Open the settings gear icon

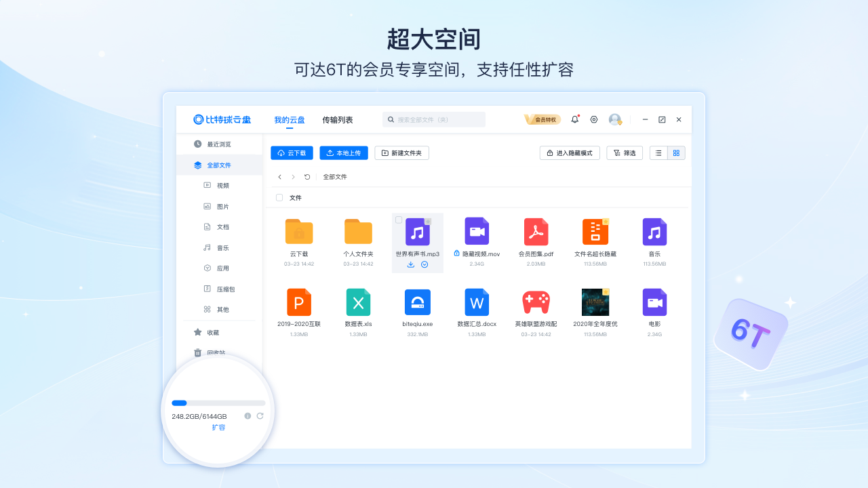[x=594, y=119]
